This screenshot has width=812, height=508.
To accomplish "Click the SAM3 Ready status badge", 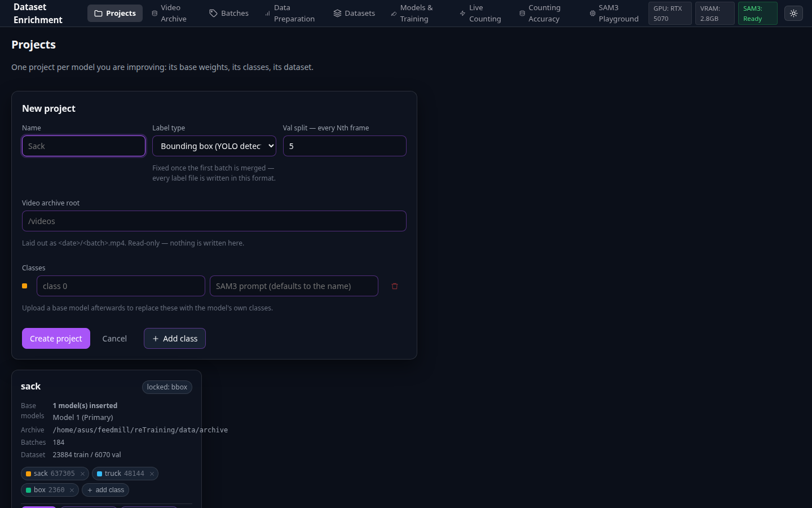I will pyautogui.click(x=757, y=14).
